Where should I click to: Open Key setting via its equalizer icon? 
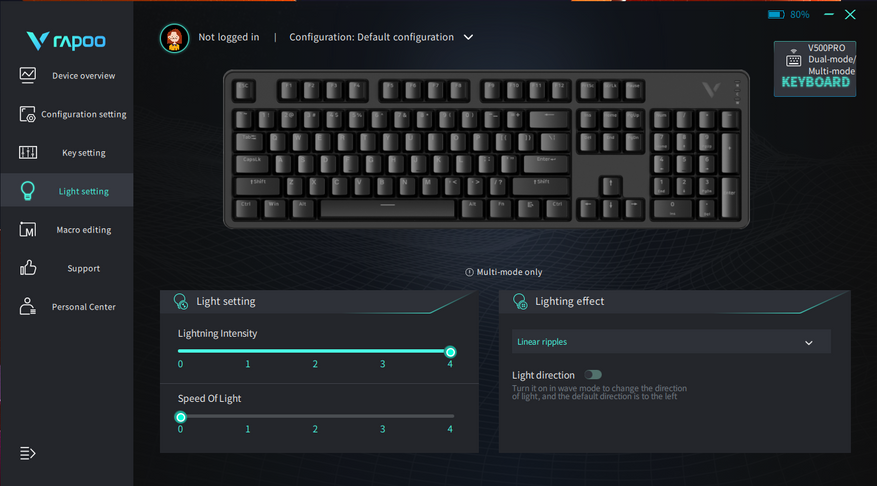(x=27, y=152)
